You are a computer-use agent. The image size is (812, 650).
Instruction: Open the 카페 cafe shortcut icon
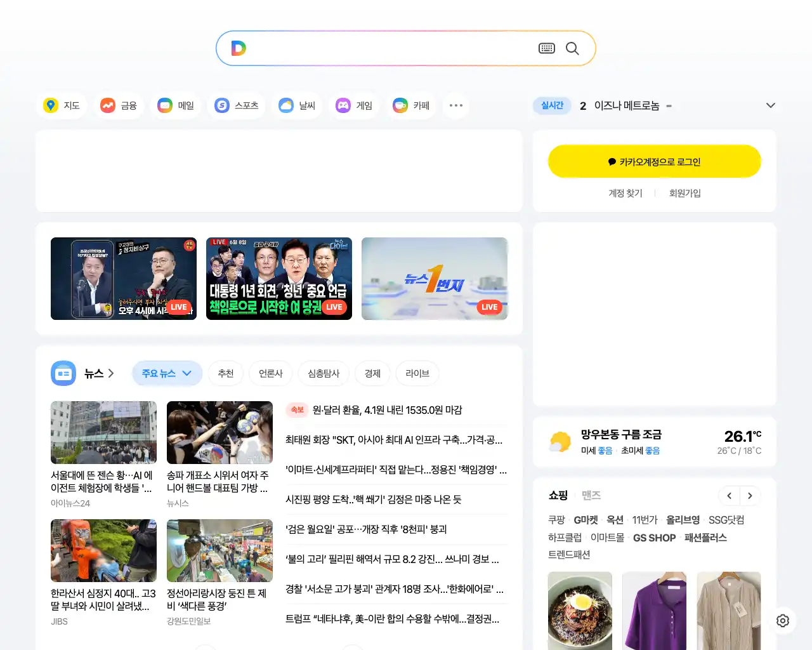tap(400, 105)
